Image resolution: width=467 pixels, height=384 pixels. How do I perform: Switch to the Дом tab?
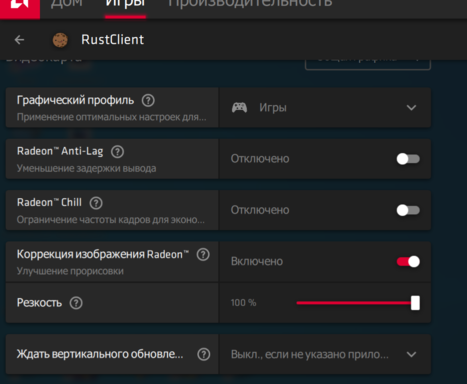[x=67, y=4]
